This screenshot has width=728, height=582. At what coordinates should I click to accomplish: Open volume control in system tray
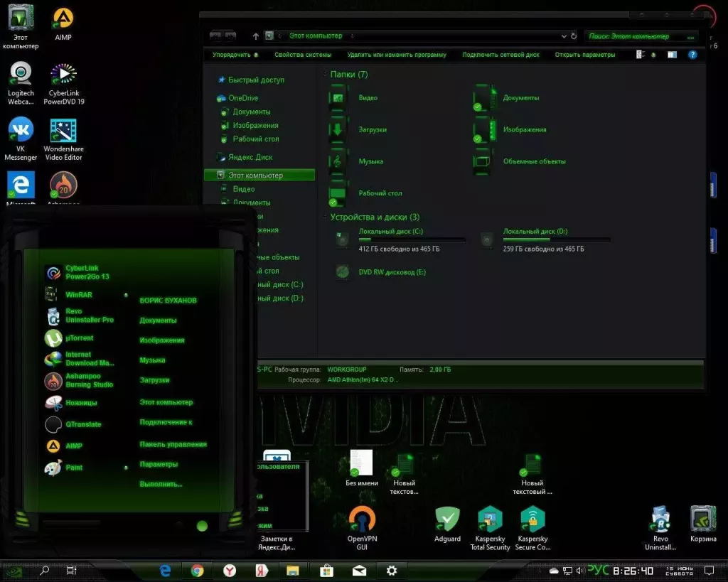[579, 571]
